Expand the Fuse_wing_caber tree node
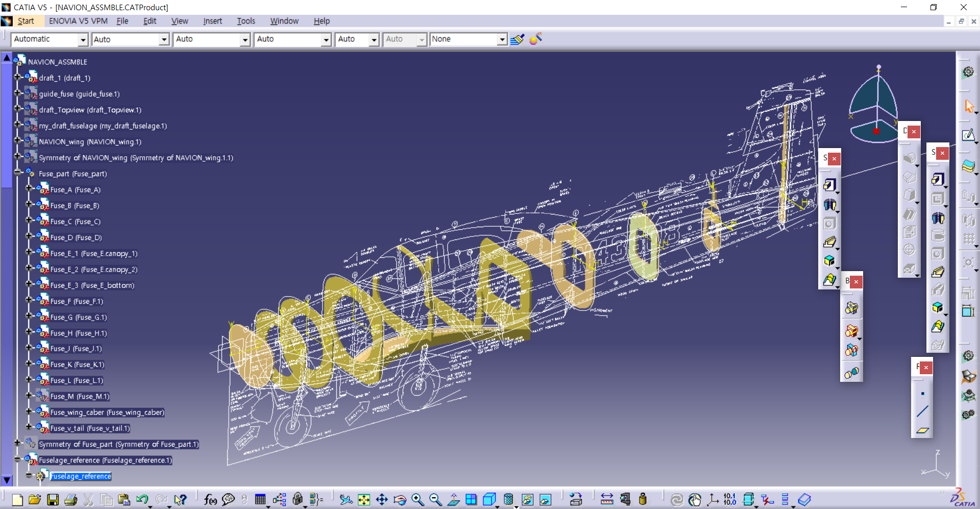This screenshot has height=509, width=980. point(29,411)
